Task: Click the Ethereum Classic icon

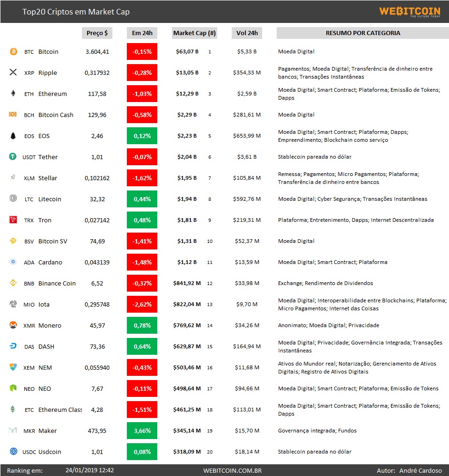Action: 13,409
